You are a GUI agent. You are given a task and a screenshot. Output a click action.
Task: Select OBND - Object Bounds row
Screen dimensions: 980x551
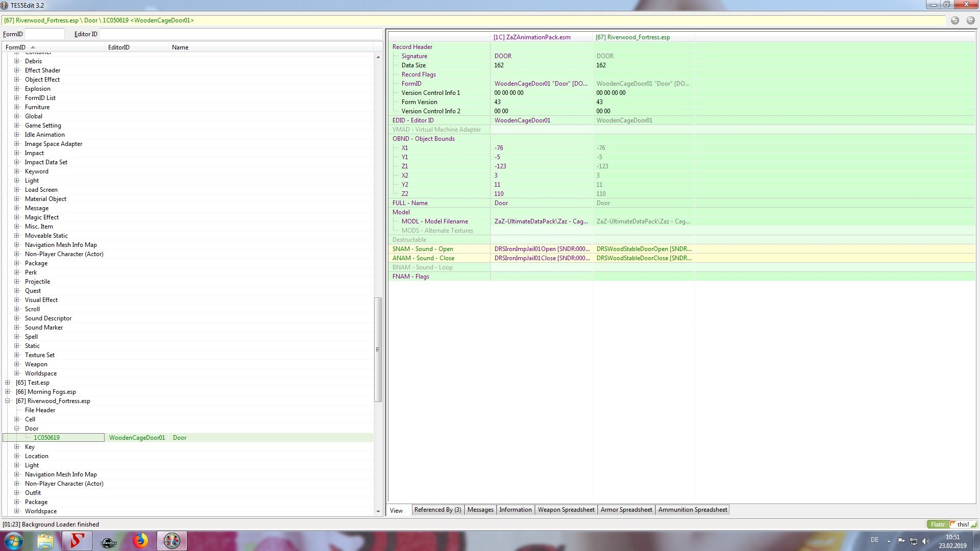tap(681, 139)
